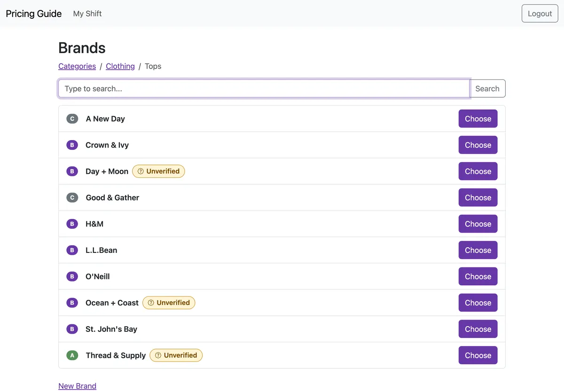Click the B grade badge beside Ocean + Coast
Viewport: 564px width, 392px height.
72,303
